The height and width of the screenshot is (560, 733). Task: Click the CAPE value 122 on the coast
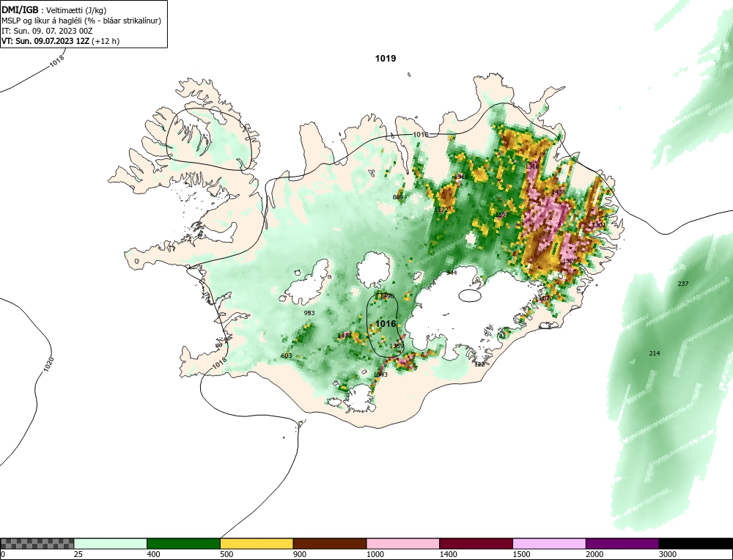[479, 364]
